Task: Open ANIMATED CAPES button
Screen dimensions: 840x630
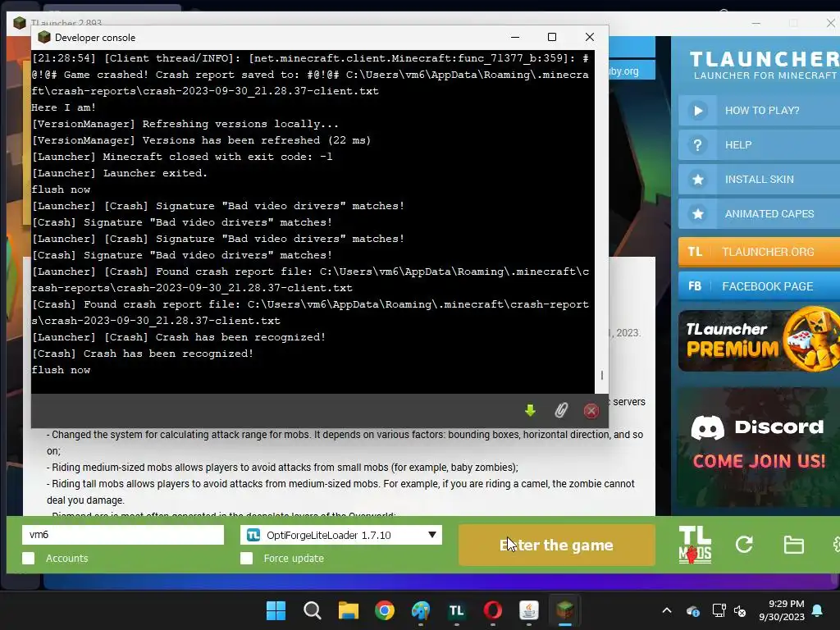Action: click(x=759, y=214)
